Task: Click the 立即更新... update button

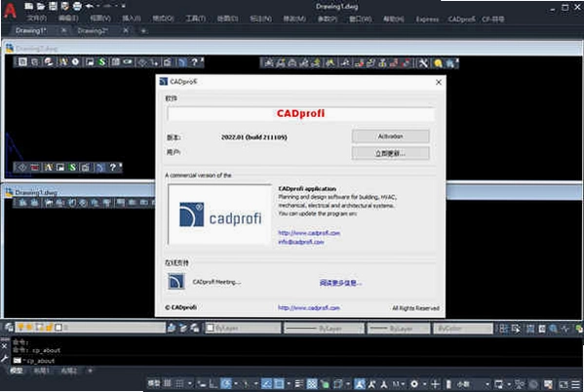Action: (390, 153)
